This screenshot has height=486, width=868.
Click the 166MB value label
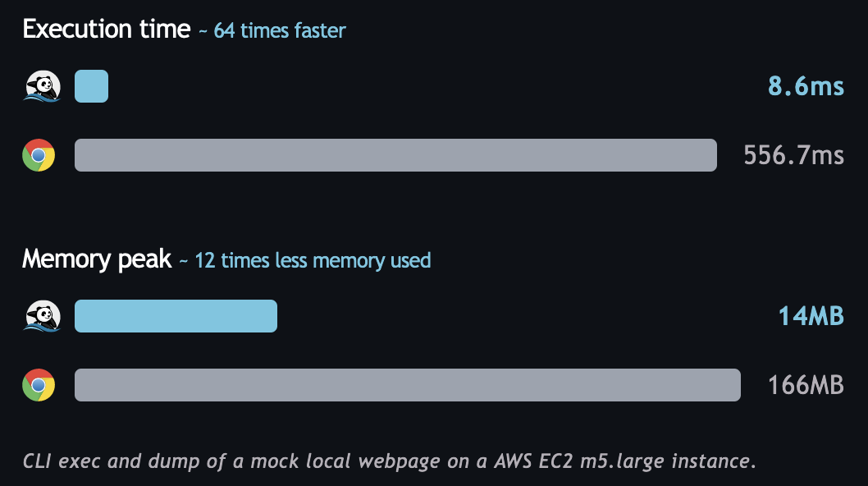[x=806, y=385]
